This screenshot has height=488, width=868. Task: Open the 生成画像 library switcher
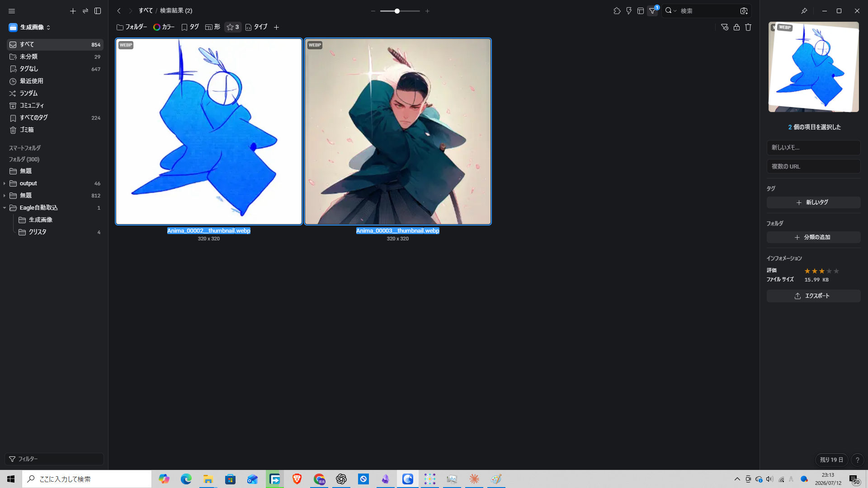[30, 28]
